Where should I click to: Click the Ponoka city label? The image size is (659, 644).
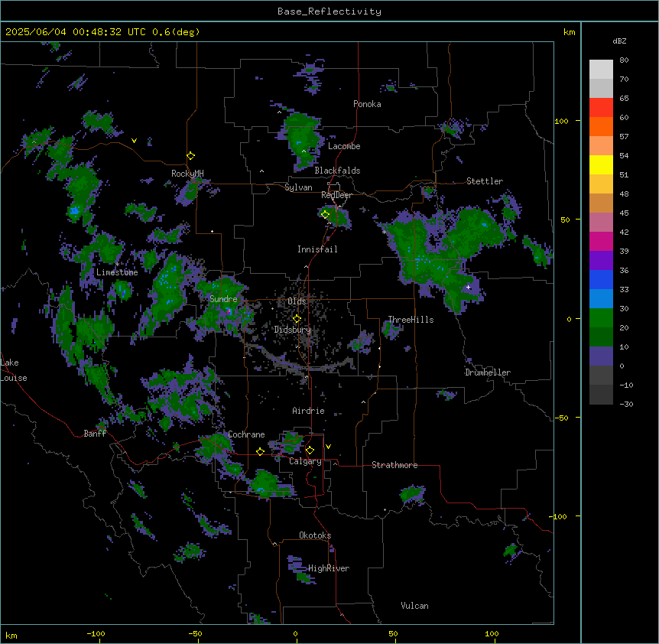[x=367, y=104]
